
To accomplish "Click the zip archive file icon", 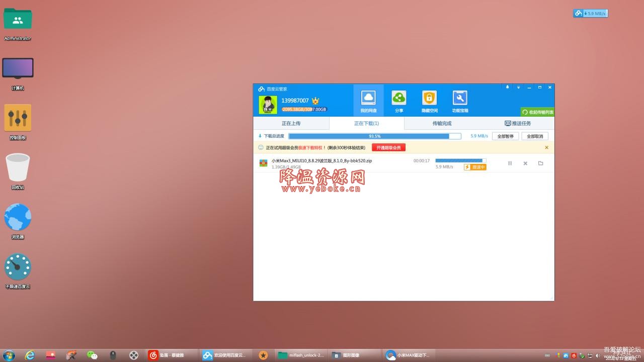I will tap(263, 163).
